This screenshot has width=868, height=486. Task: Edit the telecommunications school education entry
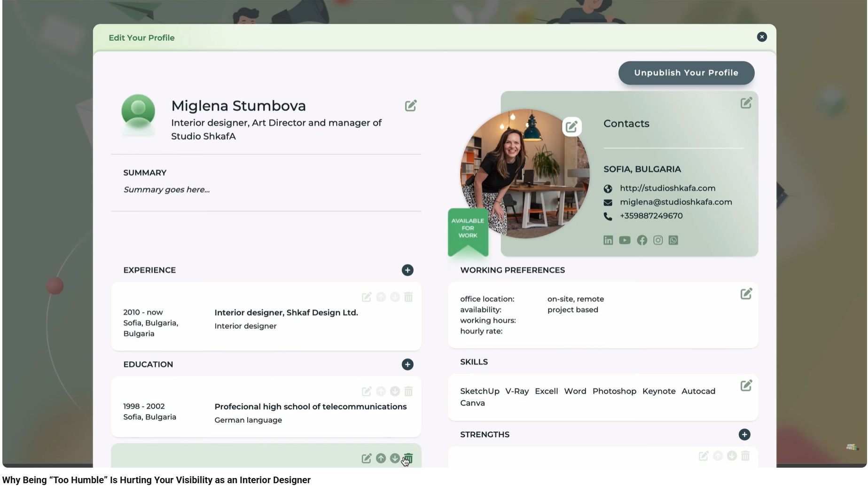[367, 391]
